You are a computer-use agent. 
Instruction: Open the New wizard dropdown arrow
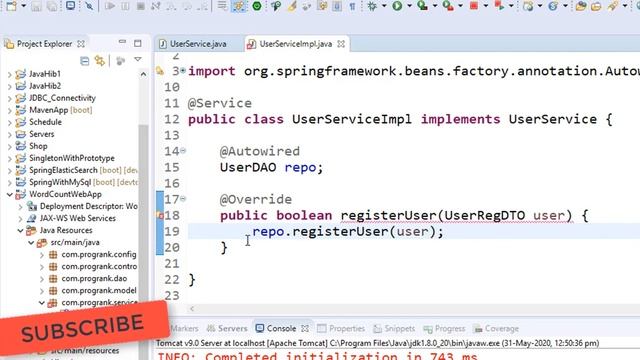tap(23, 6)
